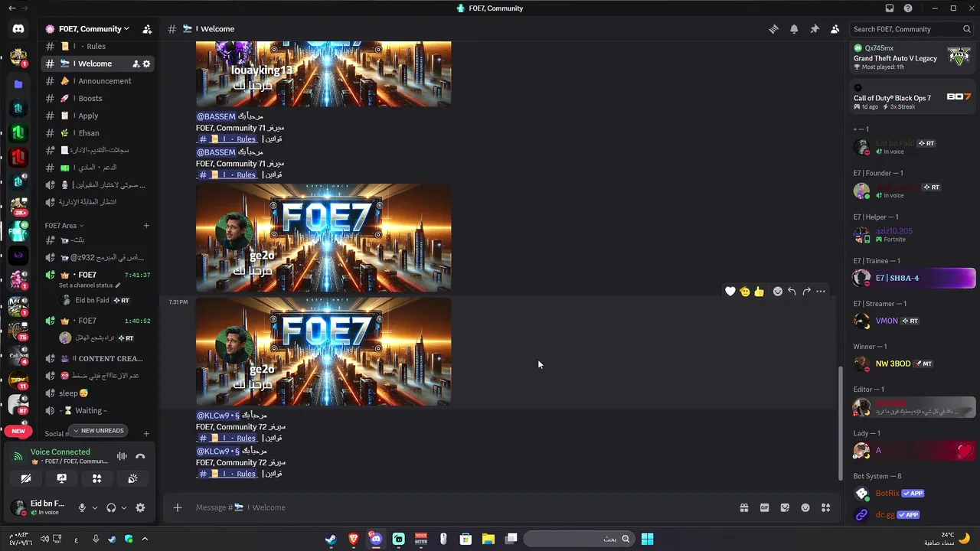Image resolution: width=980 pixels, height=551 pixels.
Task: Open Brave browser from the taskbar
Action: pyautogui.click(x=353, y=539)
